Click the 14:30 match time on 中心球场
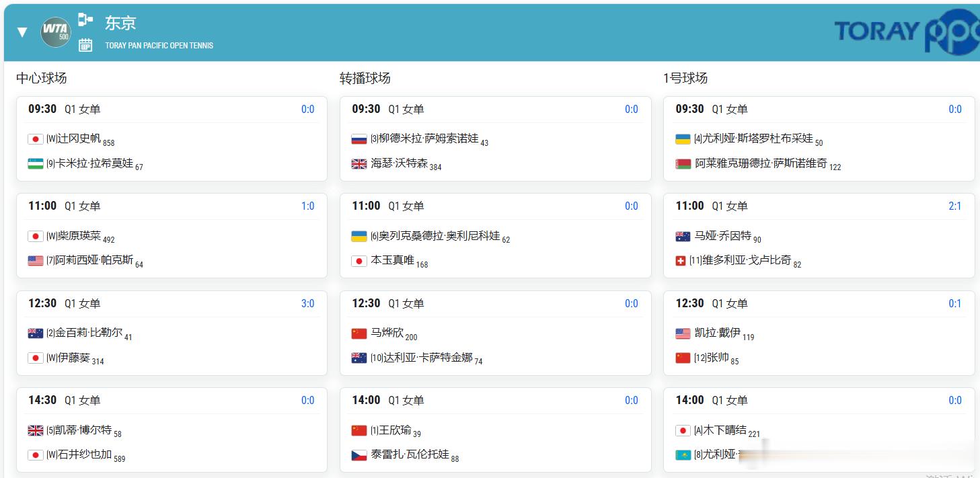The width and height of the screenshot is (980, 478). (x=42, y=400)
